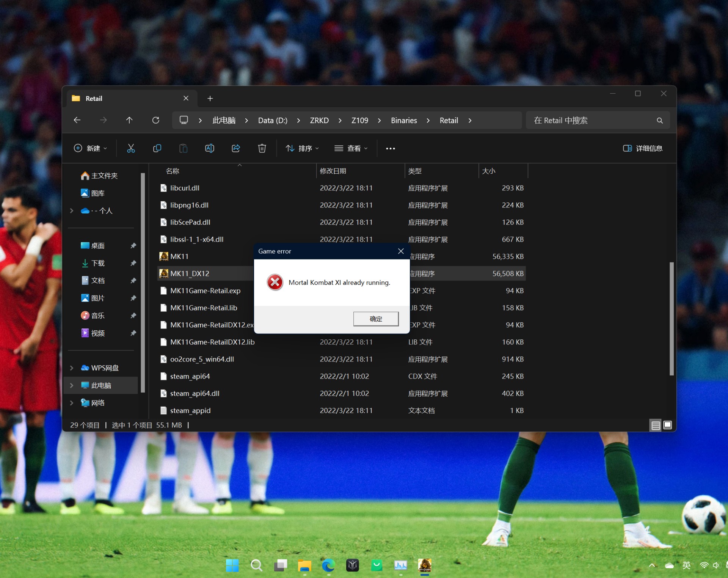Viewport: 728px width, 578px height.
Task: Select 图库 in sidebar
Action: (93, 193)
